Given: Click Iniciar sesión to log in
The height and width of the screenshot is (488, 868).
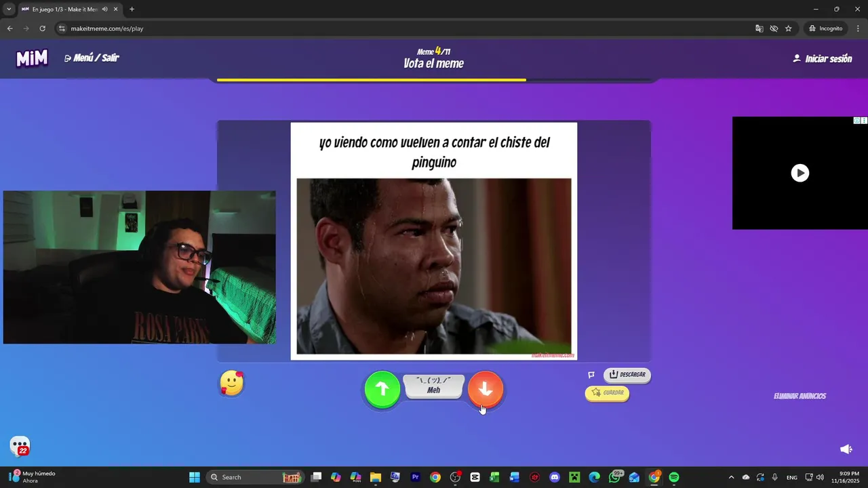Looking at the screenshot, I should 823,59.
